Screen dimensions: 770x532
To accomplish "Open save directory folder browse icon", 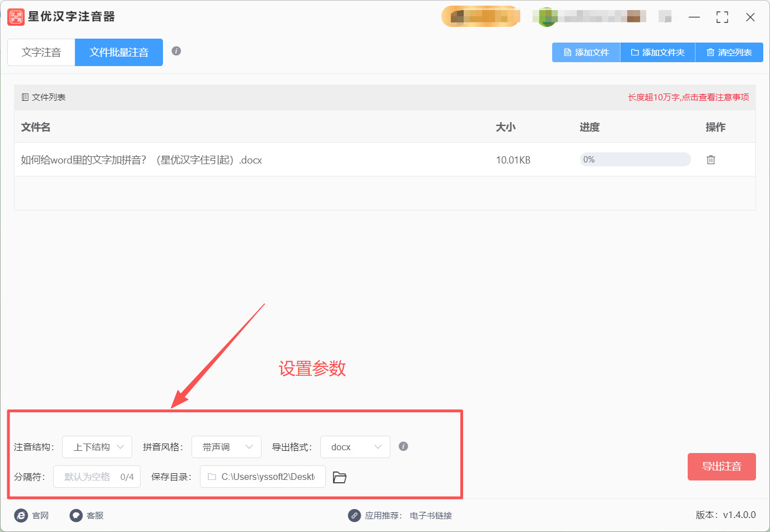I will coord(339,477).
